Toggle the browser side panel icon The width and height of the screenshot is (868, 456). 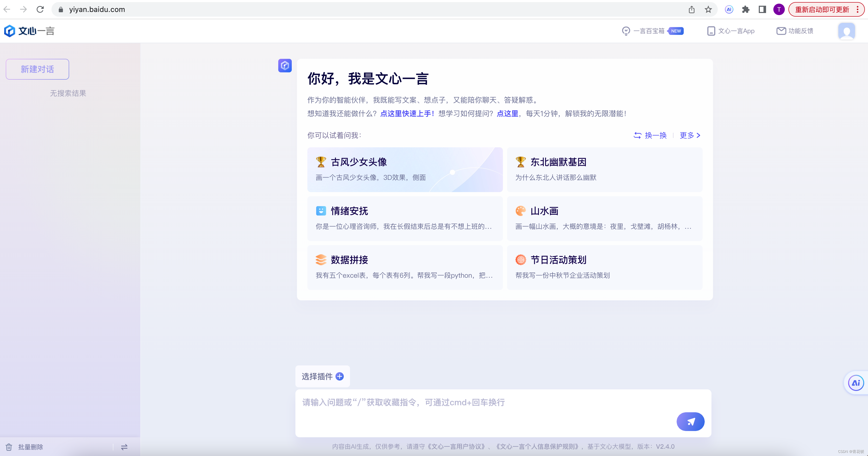click(x=762, y=9)
